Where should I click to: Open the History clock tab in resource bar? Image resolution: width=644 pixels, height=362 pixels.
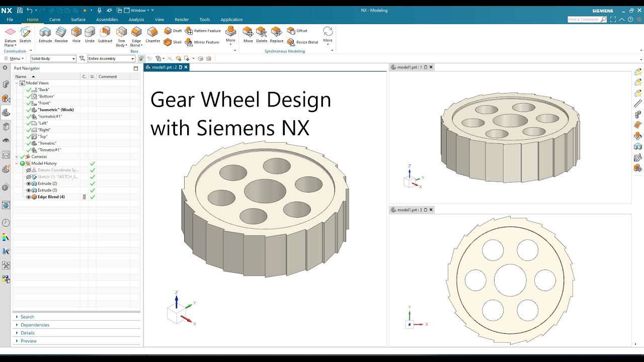[x=6, y=223]
